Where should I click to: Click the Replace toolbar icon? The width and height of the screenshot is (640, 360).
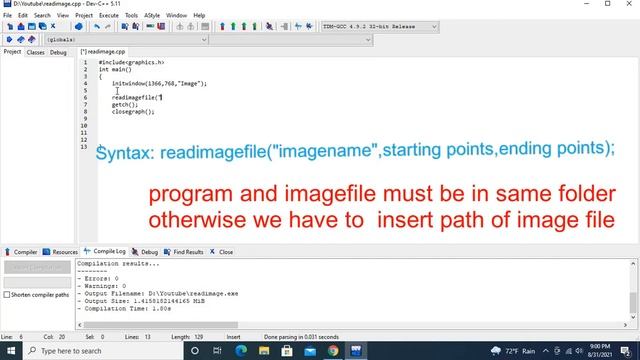point(136,27)
